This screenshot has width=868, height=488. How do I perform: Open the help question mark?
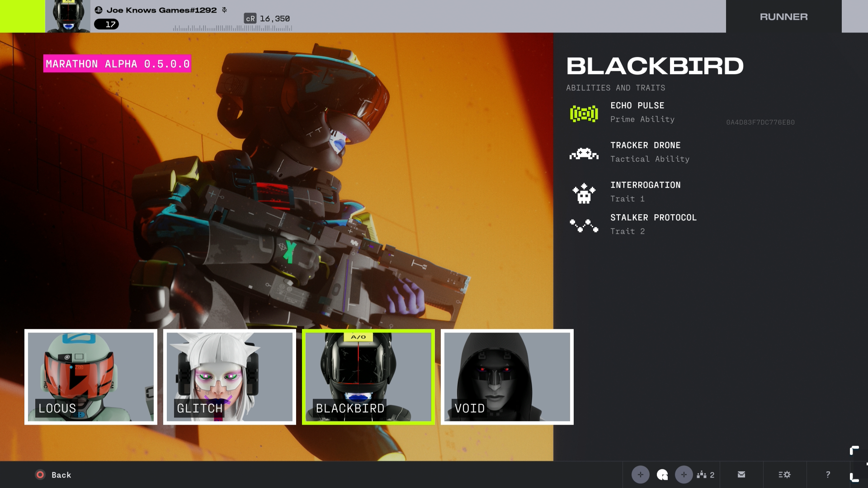[828, 474]
